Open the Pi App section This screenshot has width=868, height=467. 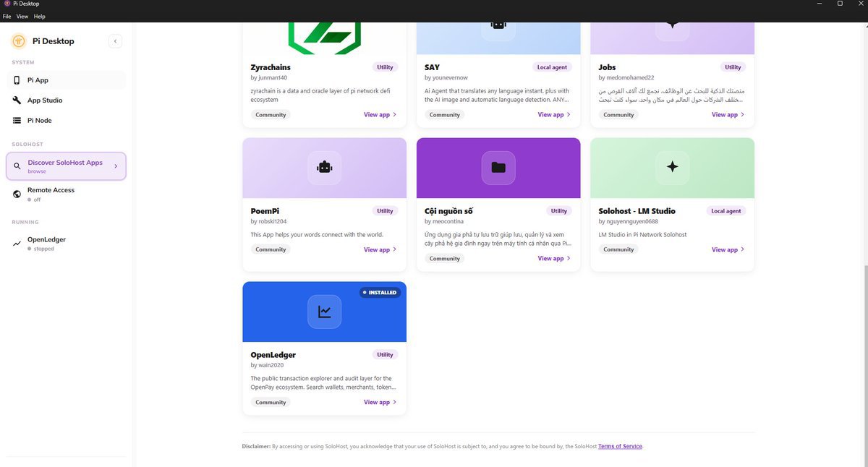[66, 80]
